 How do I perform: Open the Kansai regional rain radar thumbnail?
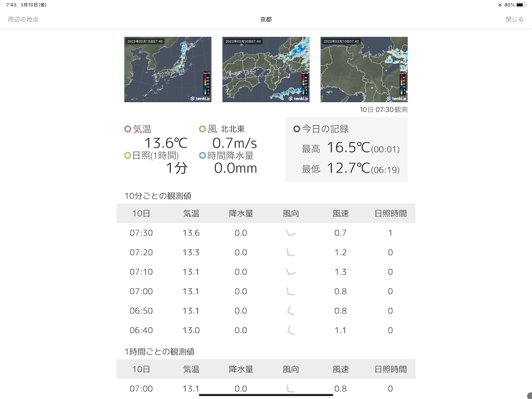pyautogui.click(x=265, y=69)
